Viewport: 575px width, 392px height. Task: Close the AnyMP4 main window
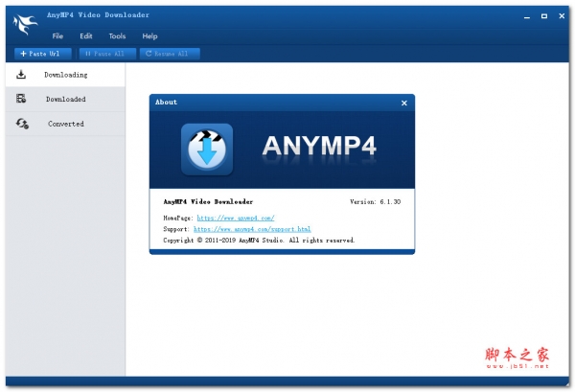tap(562, 16)
